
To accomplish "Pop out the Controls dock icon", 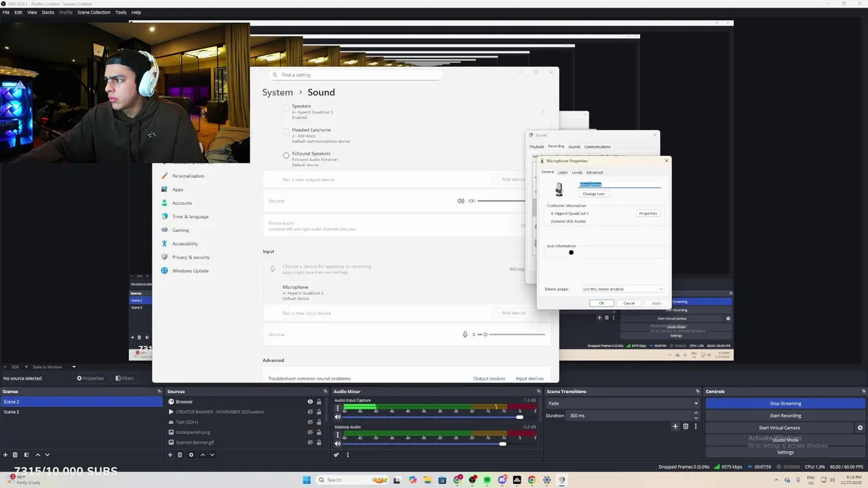I will tap(864, 391).
